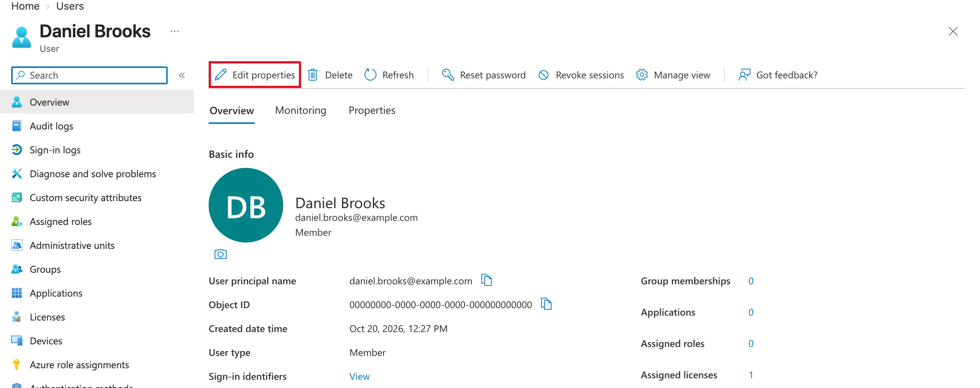This screenshot has height=388, width=980.
Task: Click the camera icon under profile photo
Action: pos(221,254)
